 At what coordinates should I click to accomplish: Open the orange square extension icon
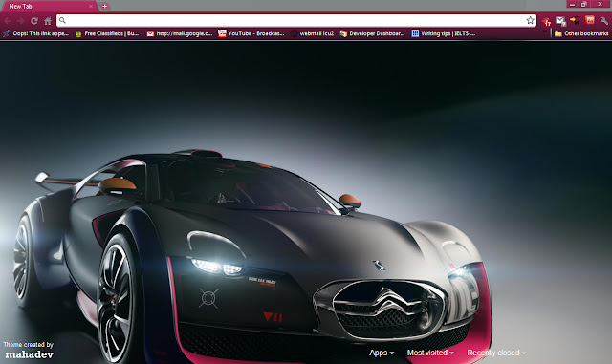[x=589, y=20]
